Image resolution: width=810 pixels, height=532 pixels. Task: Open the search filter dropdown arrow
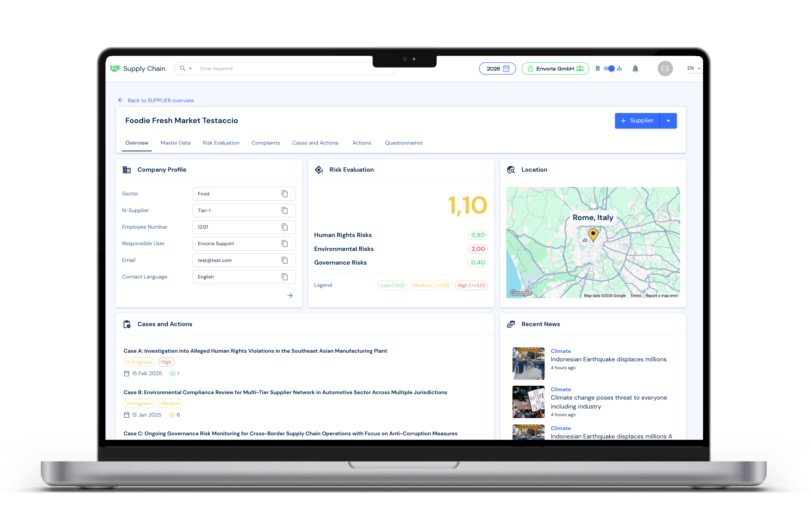pos(191,68)
